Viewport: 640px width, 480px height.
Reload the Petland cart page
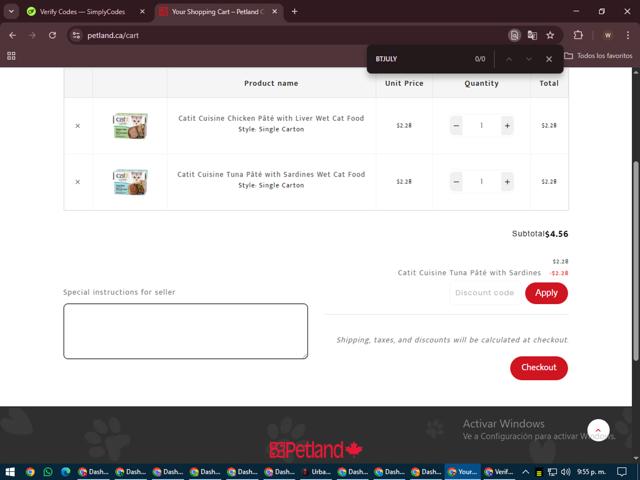click(52, 36)
